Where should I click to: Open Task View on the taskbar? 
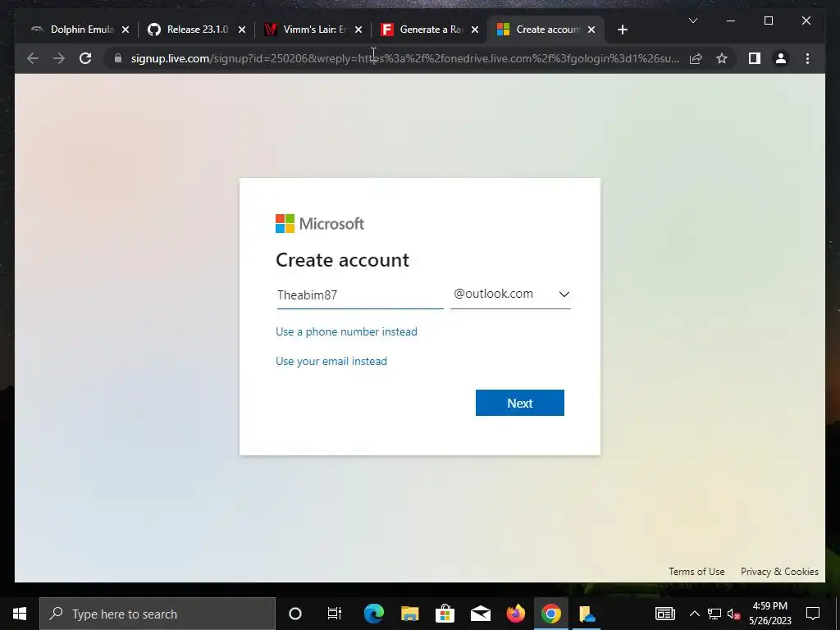click(x=335, y=614)
